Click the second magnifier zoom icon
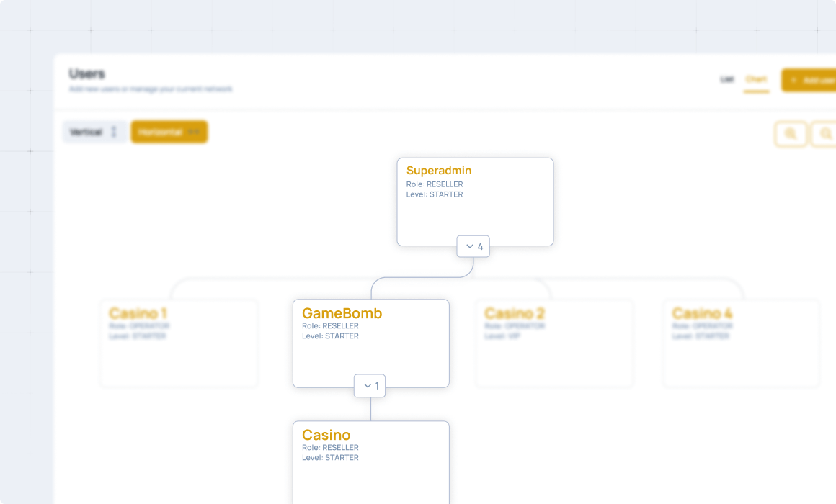 point(826,134)
